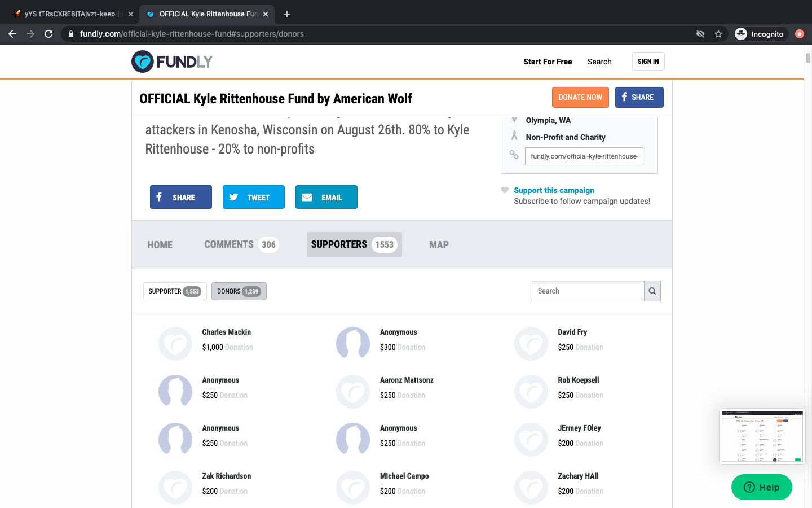Click donor name Aaronz Mattsonz

[x=407, y=380]
